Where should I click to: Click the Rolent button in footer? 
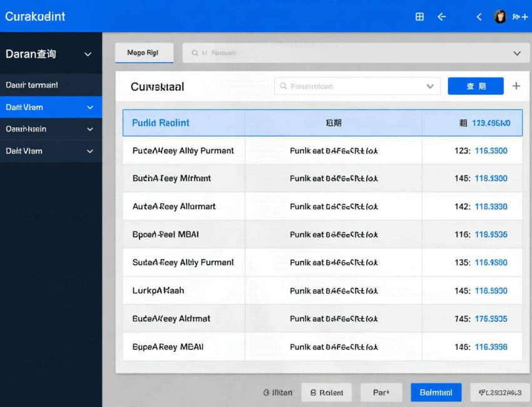(326, 393)
